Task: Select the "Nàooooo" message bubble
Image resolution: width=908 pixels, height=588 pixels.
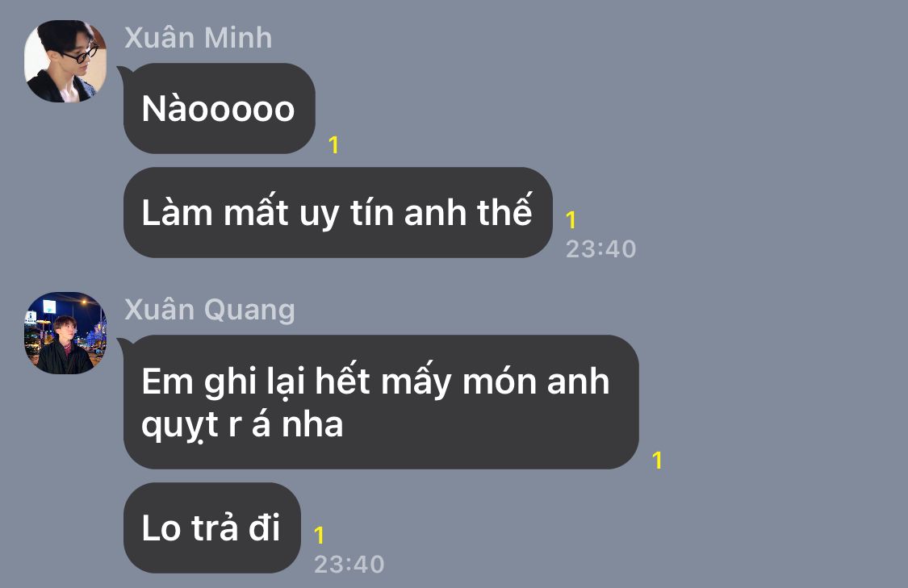Action: point(220,108)
